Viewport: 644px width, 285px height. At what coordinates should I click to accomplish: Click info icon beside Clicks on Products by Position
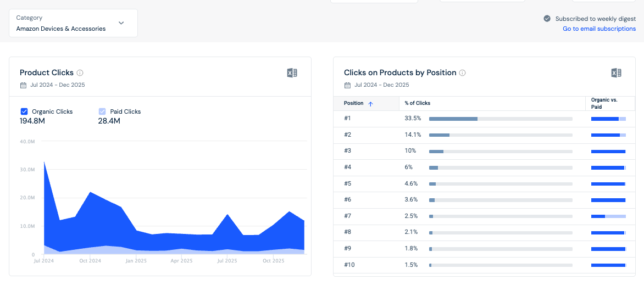point(463,72)
